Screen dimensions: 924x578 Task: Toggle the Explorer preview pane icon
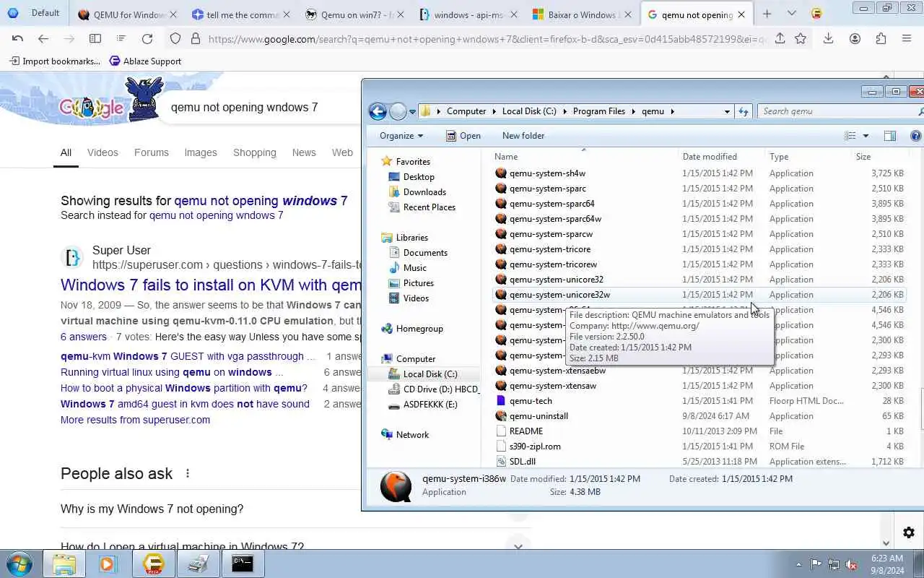pyautogui.click(x=890, y=136)
